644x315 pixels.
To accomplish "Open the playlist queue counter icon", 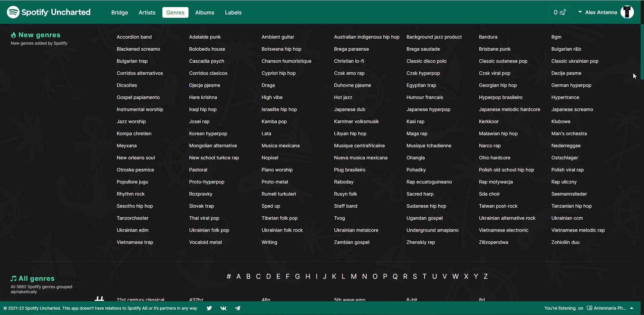I will pyautogui.click(x=560, y=12).
